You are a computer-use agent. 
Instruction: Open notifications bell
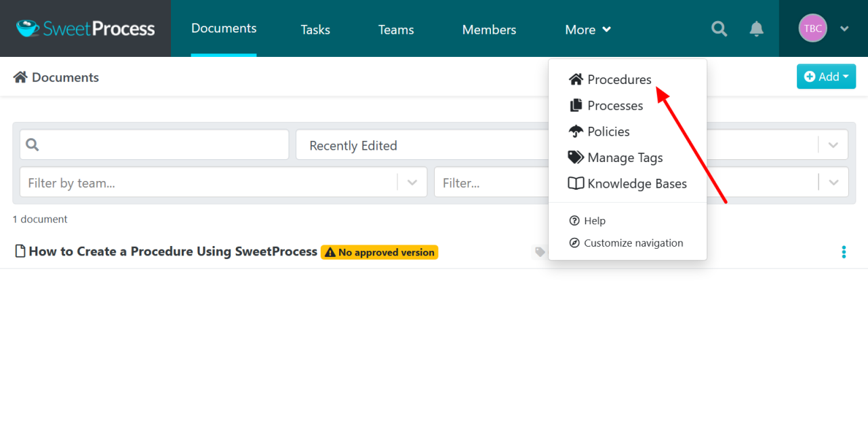(756, 28)
